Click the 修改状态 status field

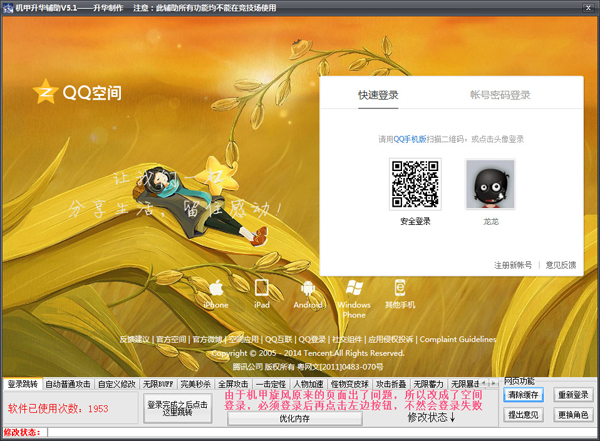tap(322, 433)
